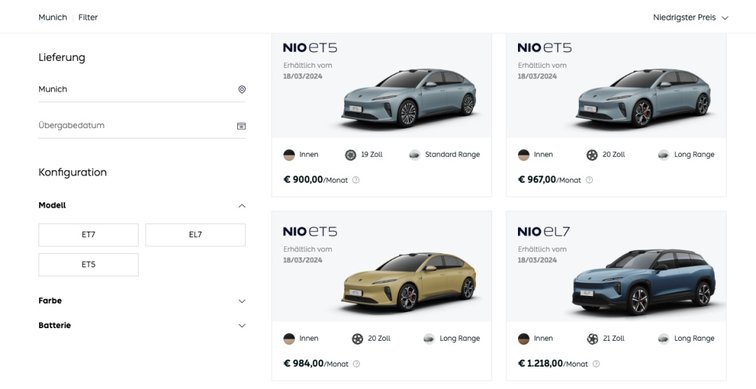Screen dimensions: 756x389
Task: Click the location target icon beside Munich
Action: 242,89
